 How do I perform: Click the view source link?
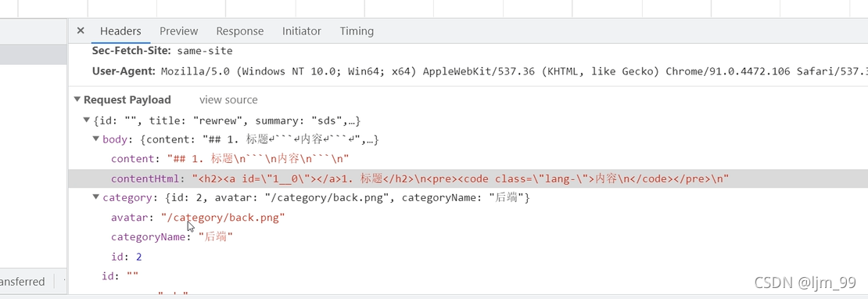point(228,99)
